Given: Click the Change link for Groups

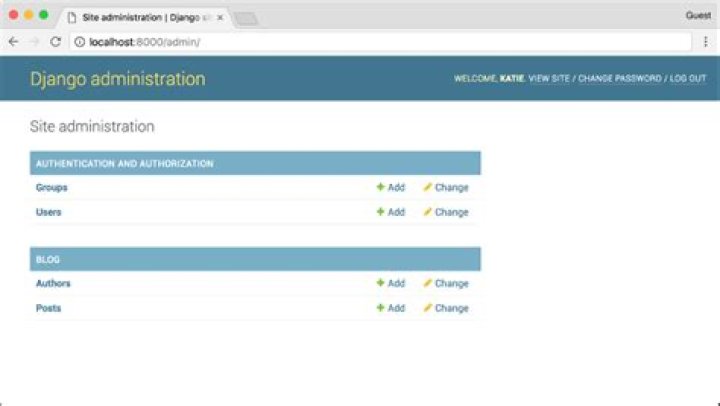Looking at the screenshot, I should 451,187.
